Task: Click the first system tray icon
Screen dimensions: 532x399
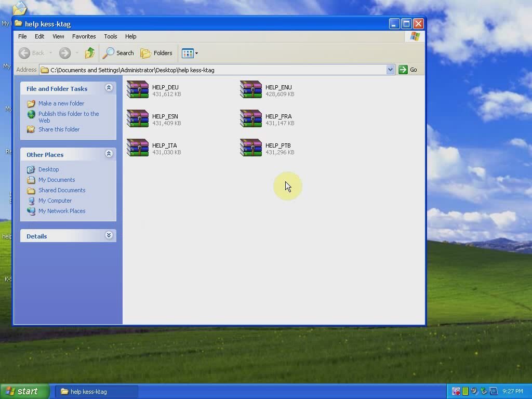Action: click(x=456, y=392)
